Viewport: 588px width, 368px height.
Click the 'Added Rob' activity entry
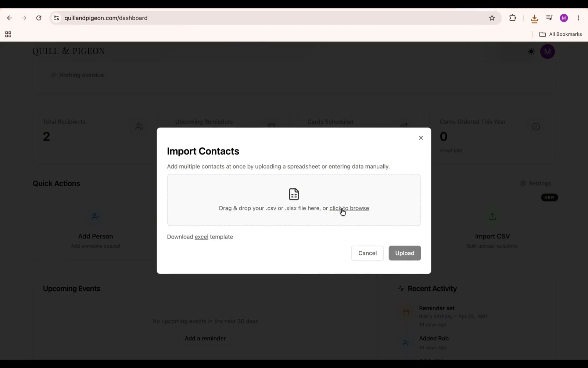[x=434, y=343]
